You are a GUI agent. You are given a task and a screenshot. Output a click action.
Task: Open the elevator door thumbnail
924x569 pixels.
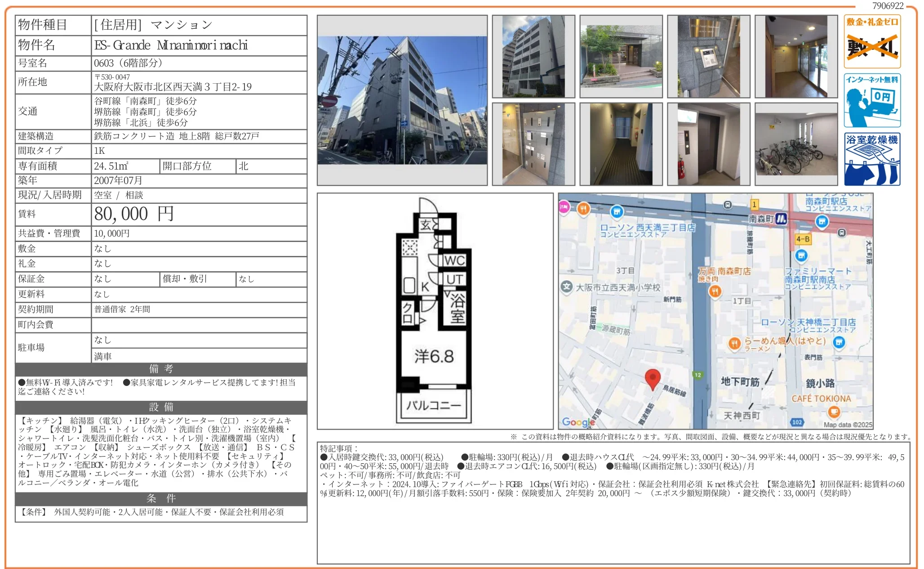pos(708,144)
